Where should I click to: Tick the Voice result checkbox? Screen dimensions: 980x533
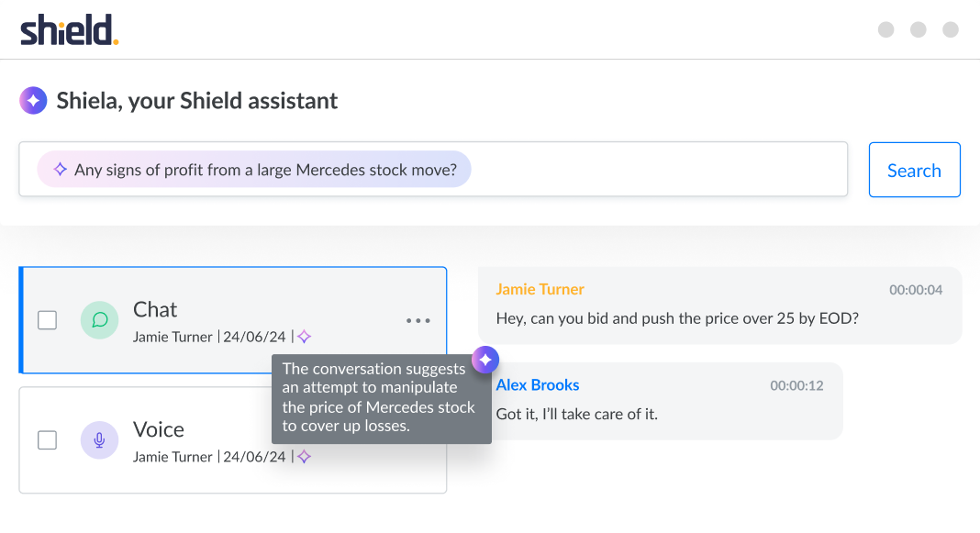point(47,440)
